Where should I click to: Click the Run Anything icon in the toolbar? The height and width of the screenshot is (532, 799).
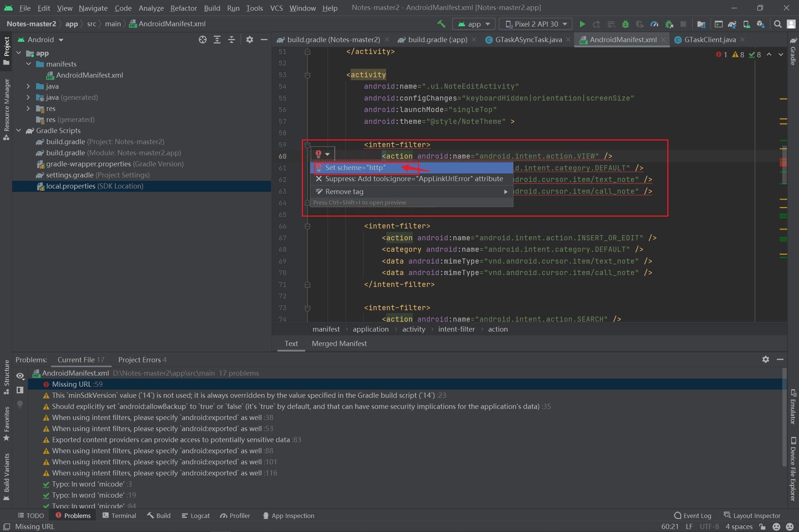(718, 24)
